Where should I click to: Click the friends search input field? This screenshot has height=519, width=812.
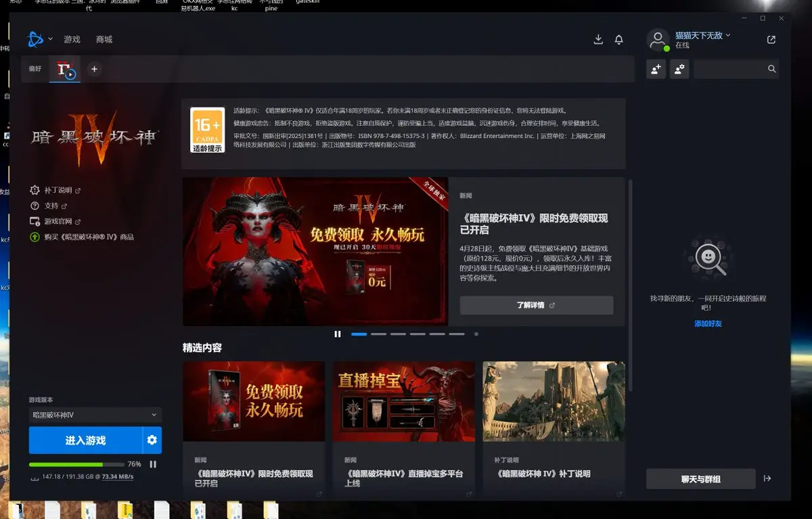(736, 69)
